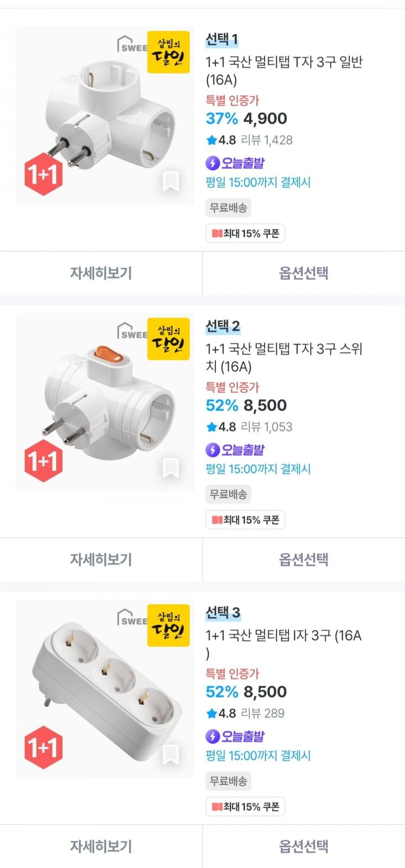
Task: Tap 최대 15% 쿠폰 tag on 선택 3
Action: (245, 807)
